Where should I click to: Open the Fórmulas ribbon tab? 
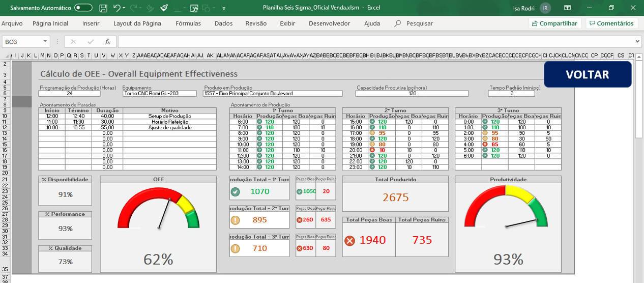pos(188,23)
